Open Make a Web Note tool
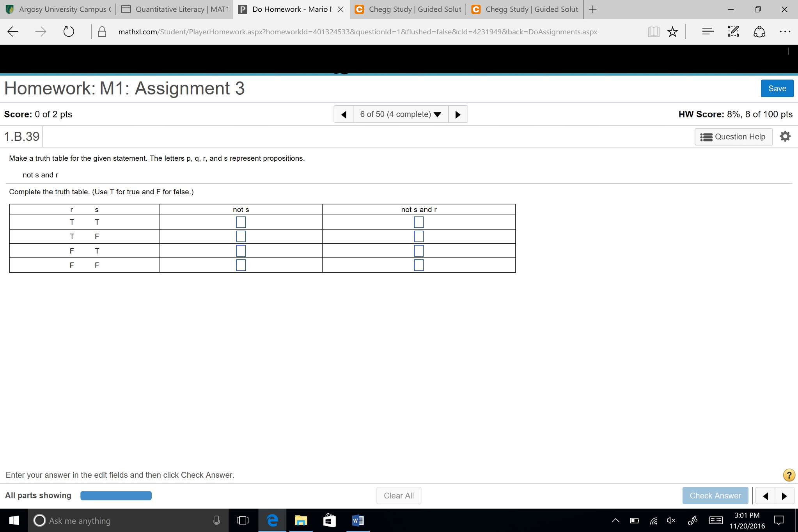This screenshot has width=798, height=532. pyautogui.click(x=733, y=32)
